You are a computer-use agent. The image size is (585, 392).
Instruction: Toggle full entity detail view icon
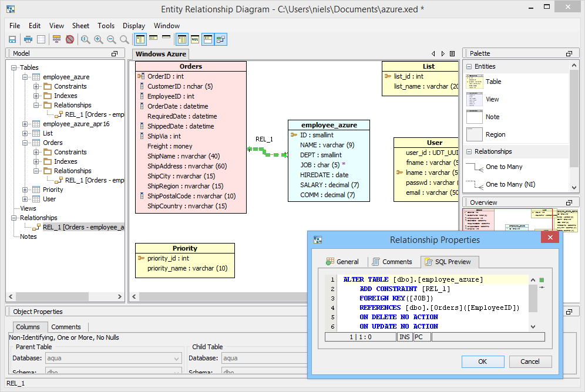(x=140, y=39)
